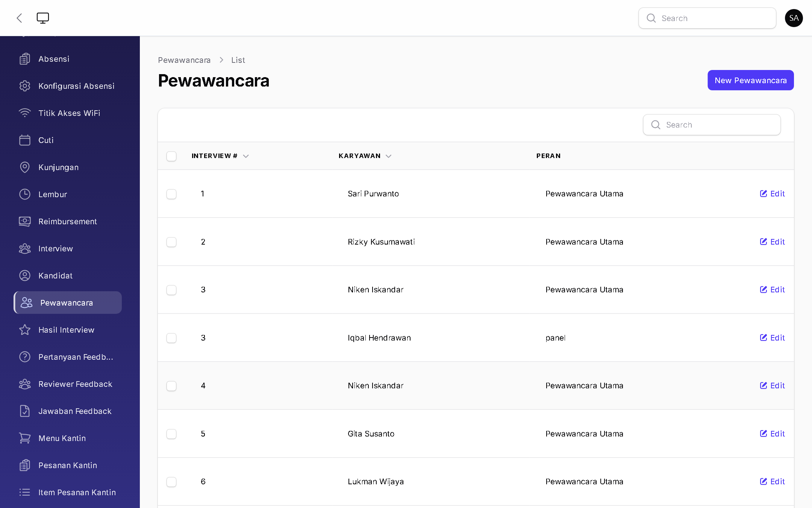Sort by the KARYAWAN column chevron

coord(389,156)
